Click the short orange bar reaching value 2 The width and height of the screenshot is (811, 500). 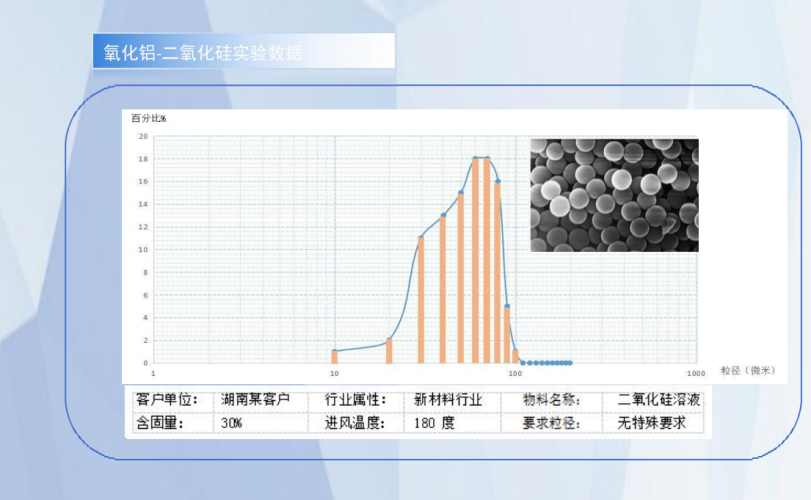pos(389,351)
